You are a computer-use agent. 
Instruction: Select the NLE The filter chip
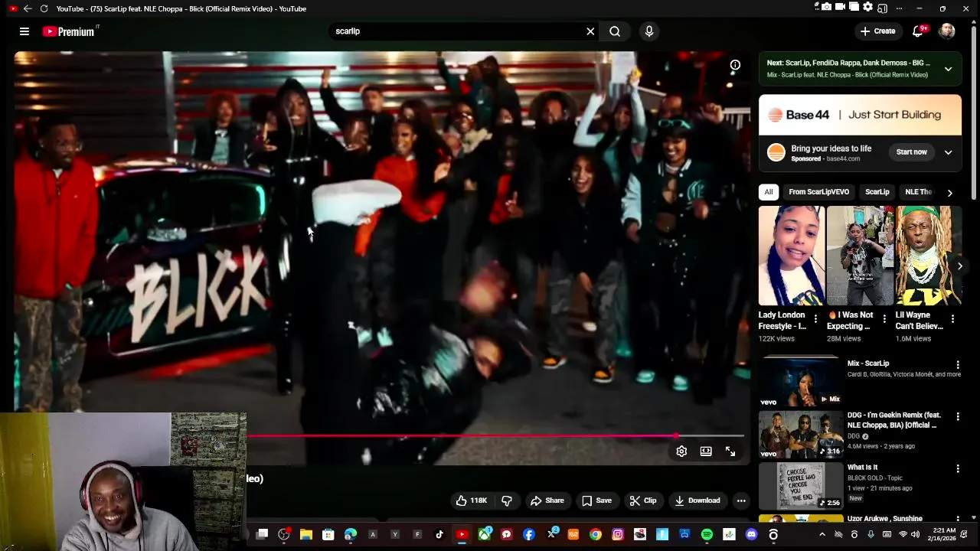(x=919, y=192)
